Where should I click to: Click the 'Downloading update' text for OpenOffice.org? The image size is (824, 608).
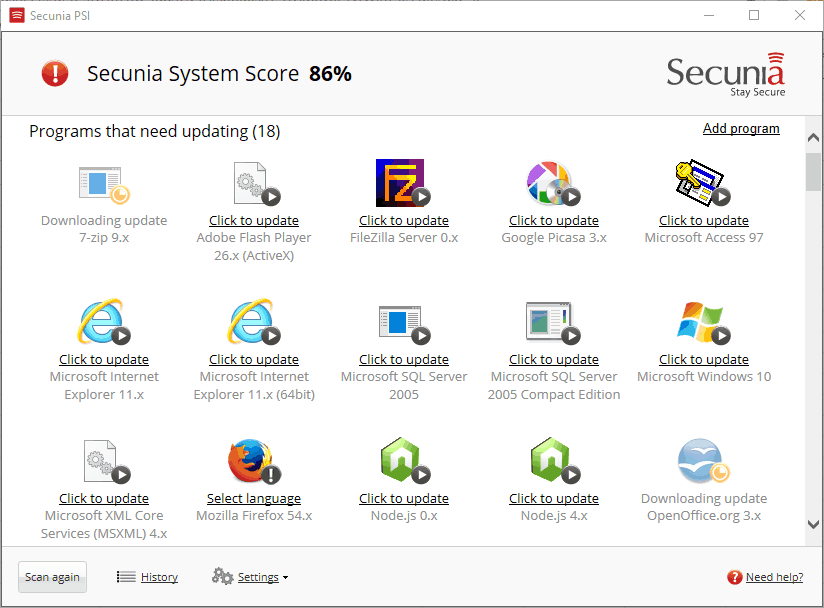(x=704, y=498)
